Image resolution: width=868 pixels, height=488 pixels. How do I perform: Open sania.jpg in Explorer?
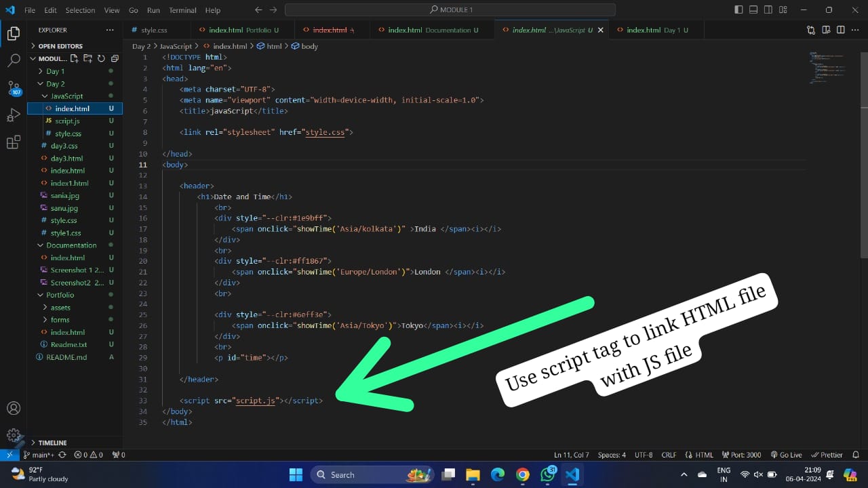(64, 195)
